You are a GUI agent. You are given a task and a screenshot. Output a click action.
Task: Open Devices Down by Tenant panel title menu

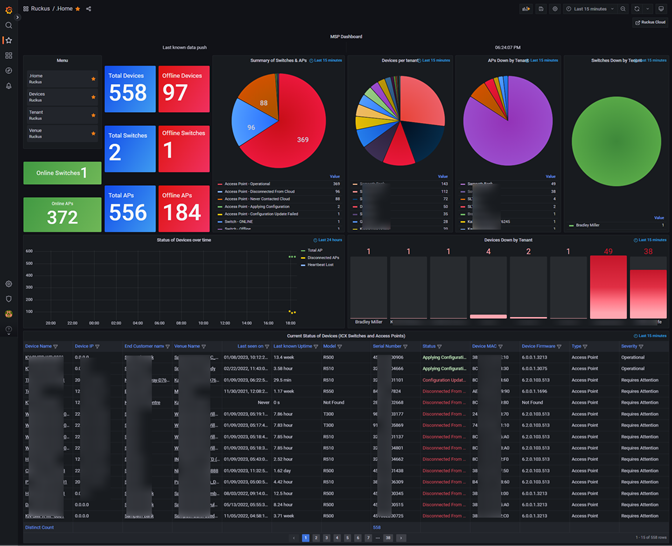tap(508, 240)
